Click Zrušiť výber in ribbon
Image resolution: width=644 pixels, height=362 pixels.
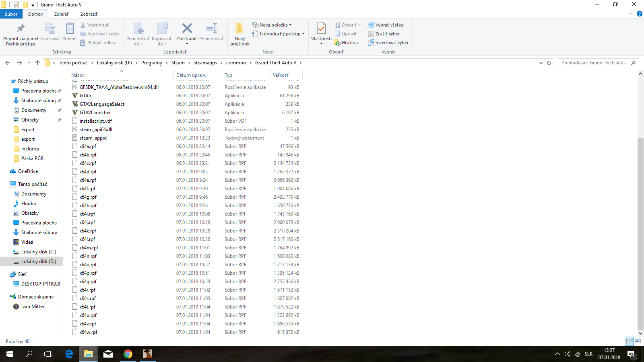(x=384, y=34)
